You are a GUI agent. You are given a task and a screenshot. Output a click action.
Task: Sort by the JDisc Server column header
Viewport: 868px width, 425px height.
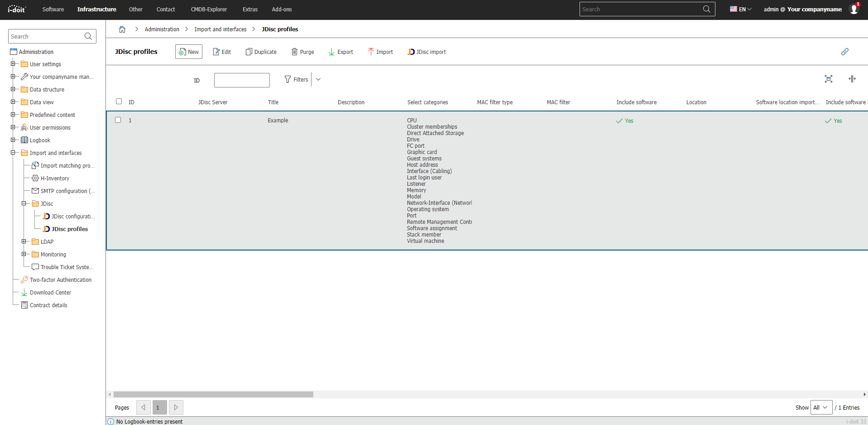click(213, 102)
